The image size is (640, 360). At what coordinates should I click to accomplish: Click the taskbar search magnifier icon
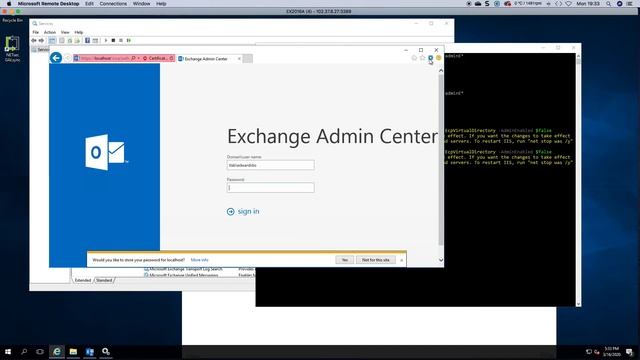point(24,351)
